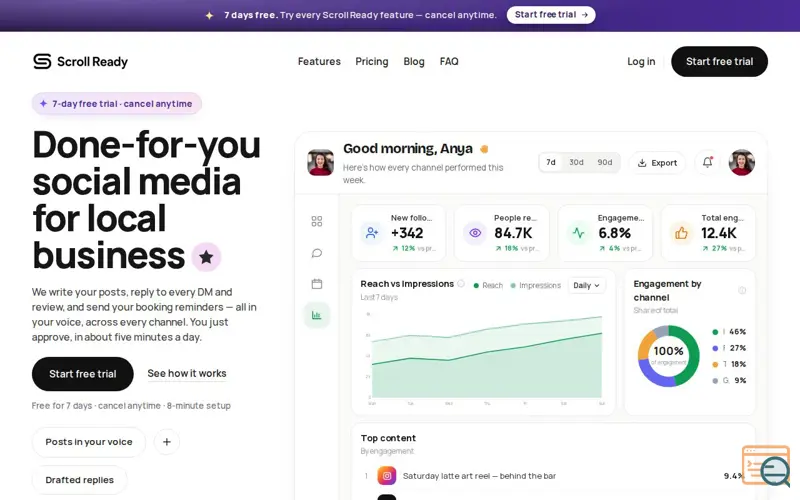
Task: Click the Export button
Action: click(x=657, y=163)
